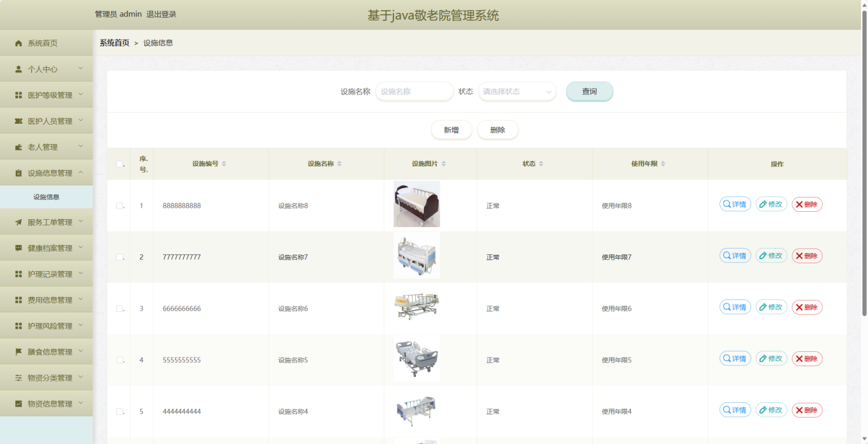Click the 设施名称 search input field
This screenshot has height=444, width=868.
point(414,92)
